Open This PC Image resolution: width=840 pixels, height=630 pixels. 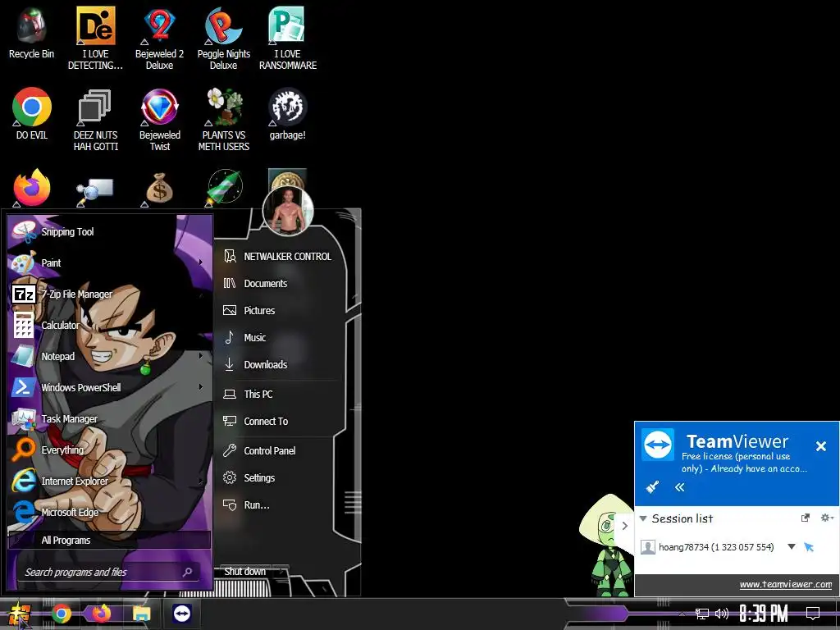click(x=279, y=395)
